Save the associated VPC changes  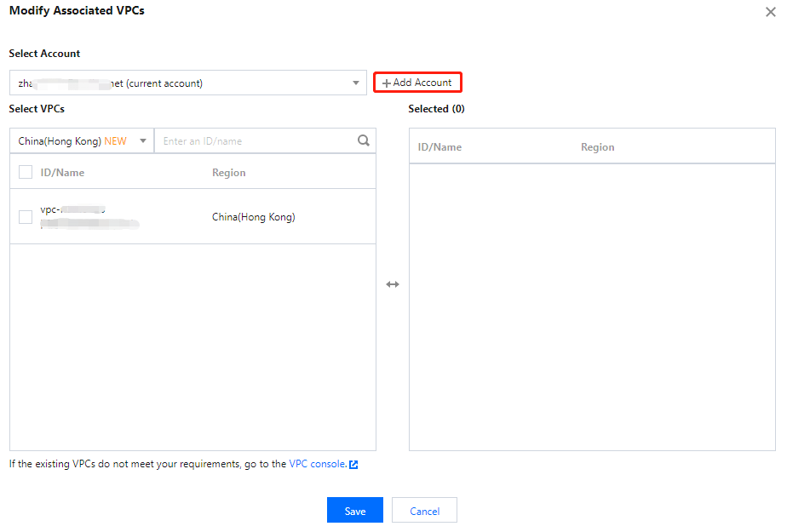point(355,511)
